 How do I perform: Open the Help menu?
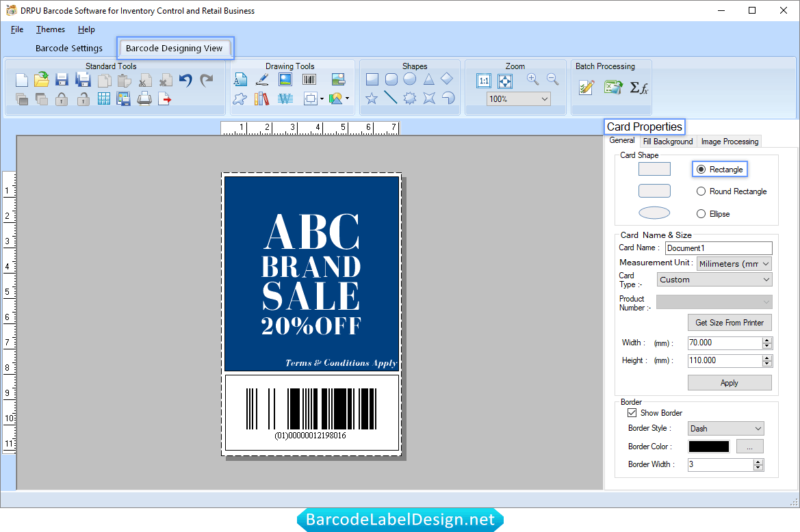86,29
